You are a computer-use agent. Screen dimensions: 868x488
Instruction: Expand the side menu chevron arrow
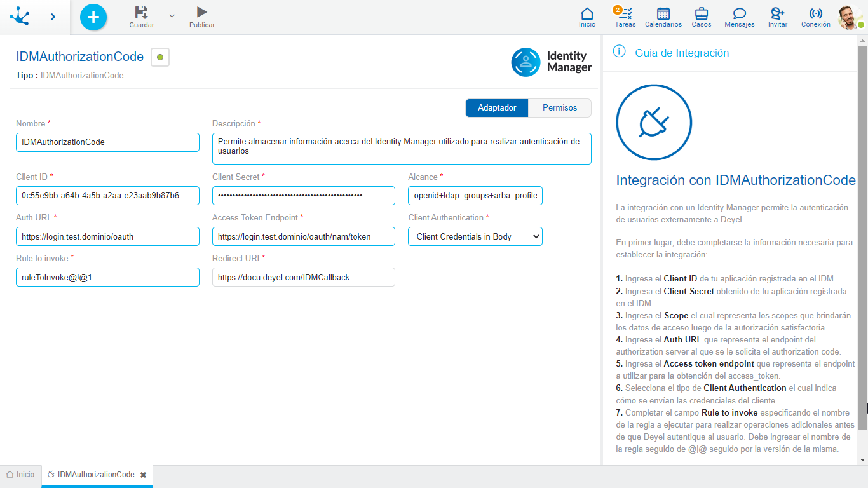pos(53,17)
